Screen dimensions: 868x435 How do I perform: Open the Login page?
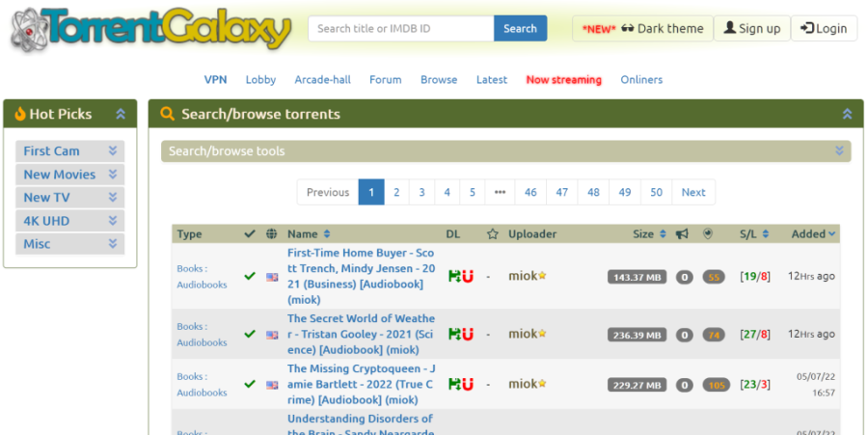point(824,28)
